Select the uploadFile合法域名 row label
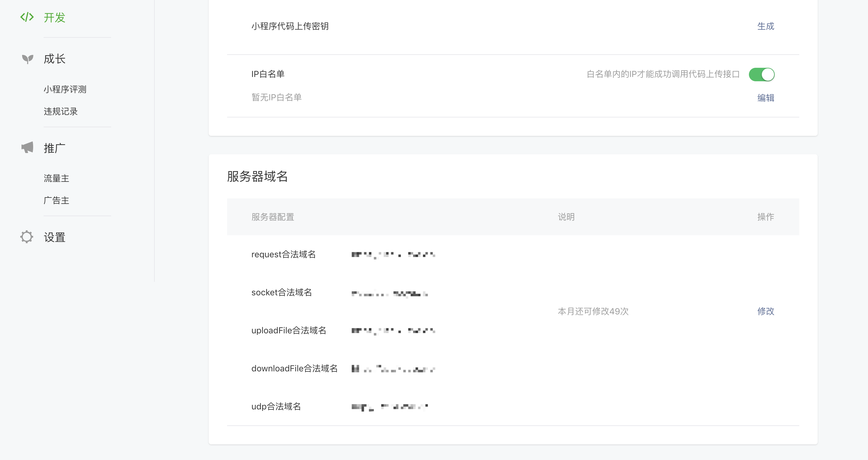The width and height of the screenshot is (868, 460). pyautogui.click(x=289, y=330)
